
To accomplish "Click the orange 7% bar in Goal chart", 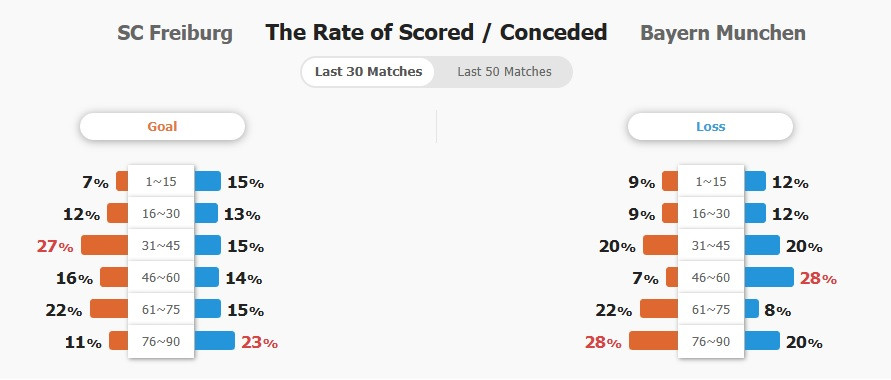I will 122,181.
